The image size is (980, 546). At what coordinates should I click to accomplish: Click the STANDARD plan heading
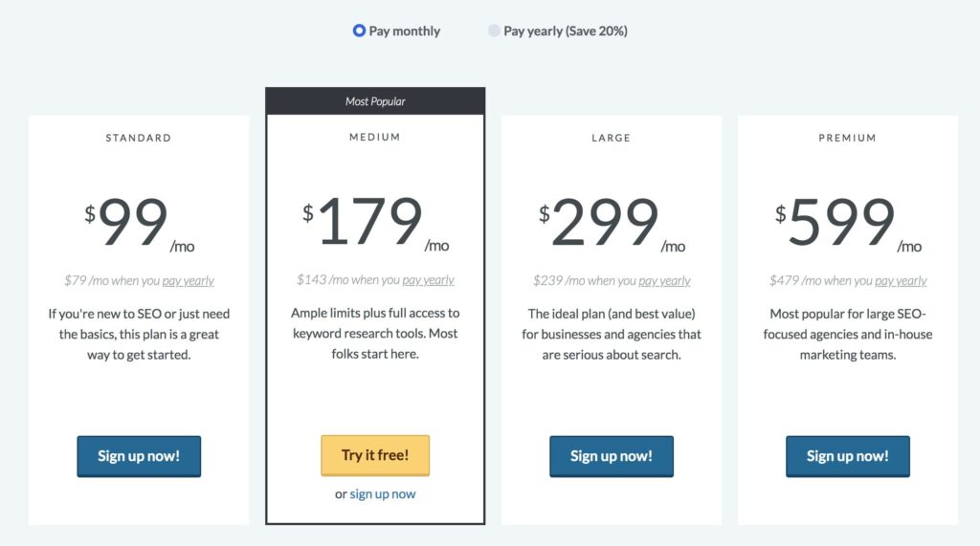pyautogui.click(x=138, y=138)
